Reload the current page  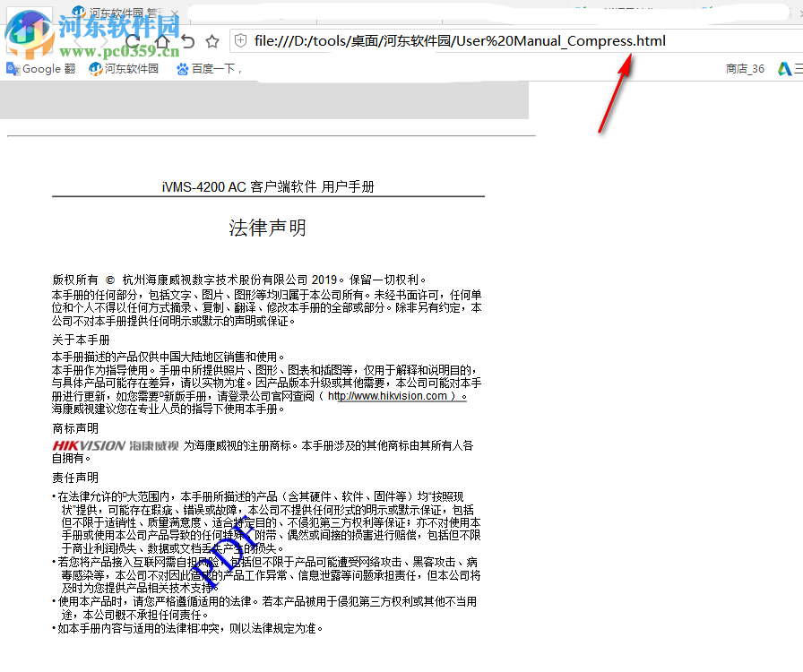click(x=133, y=41)
